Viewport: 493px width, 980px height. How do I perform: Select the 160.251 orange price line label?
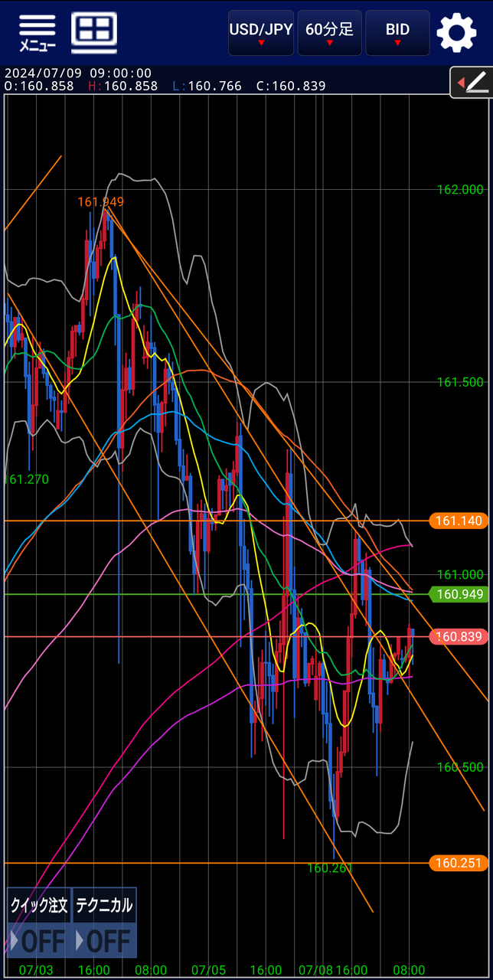coord(459,863)
